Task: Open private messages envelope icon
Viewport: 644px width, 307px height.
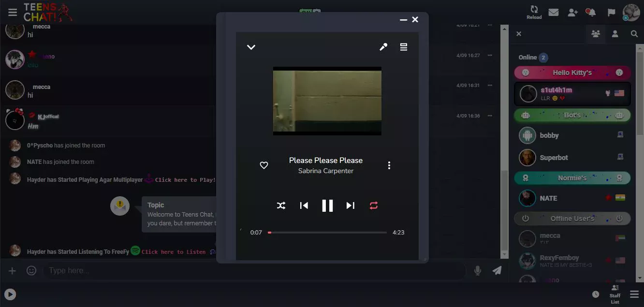Action: pos(554,12)
